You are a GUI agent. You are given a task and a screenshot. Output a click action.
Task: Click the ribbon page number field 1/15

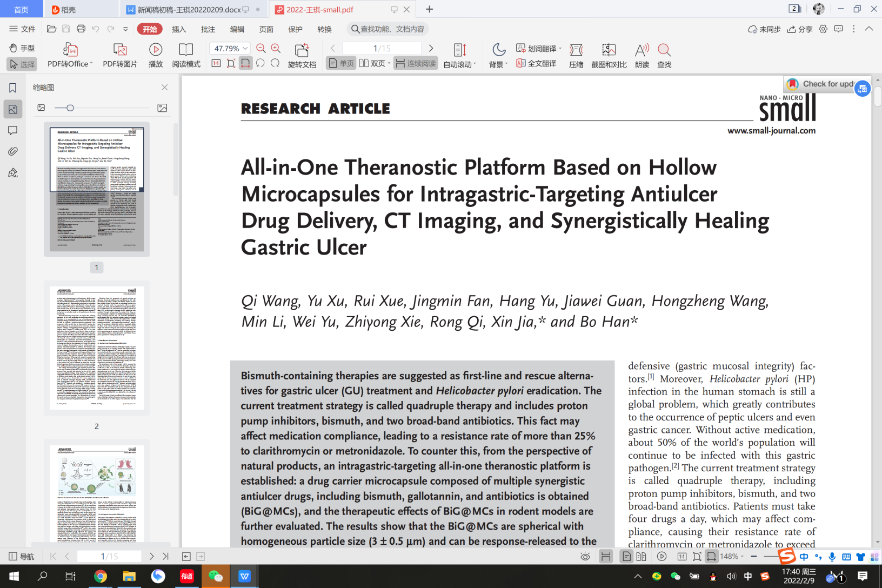point(382,48)
